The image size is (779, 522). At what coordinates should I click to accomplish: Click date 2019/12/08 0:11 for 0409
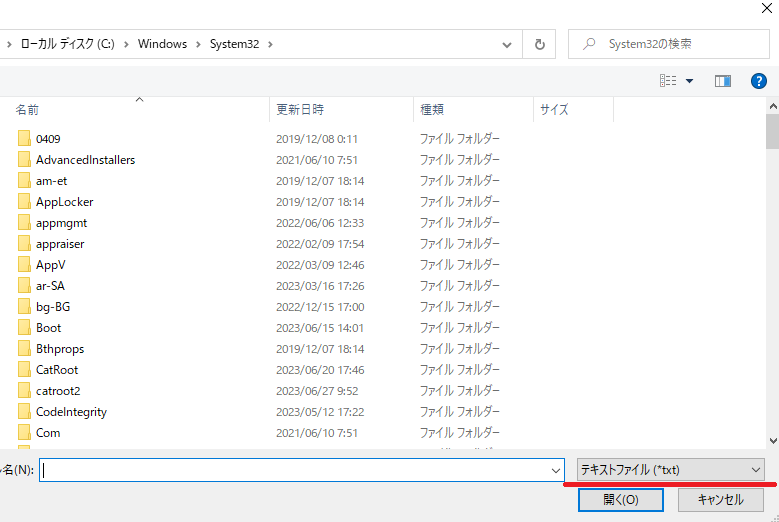317,139
